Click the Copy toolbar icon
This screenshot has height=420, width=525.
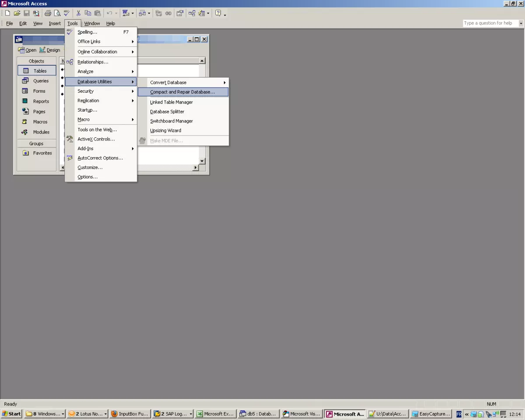click(88, 13)
